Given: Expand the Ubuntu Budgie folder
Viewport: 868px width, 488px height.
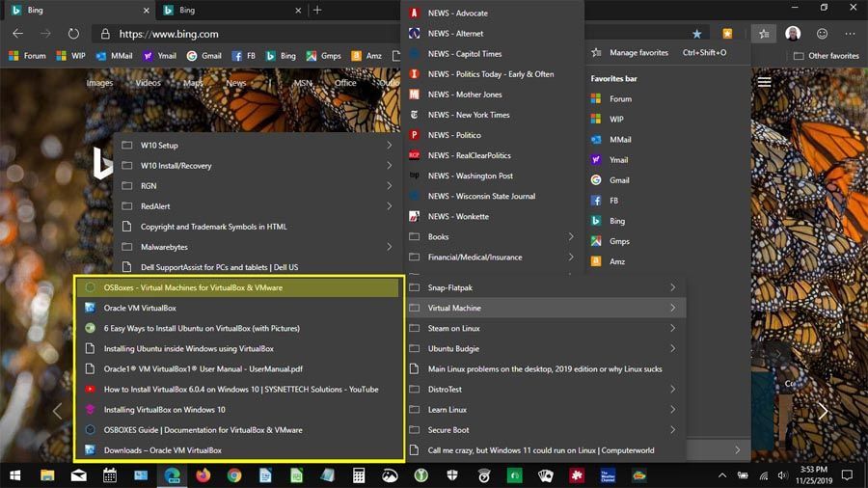Looking at the screenshot, I should (x=545, y=348).
